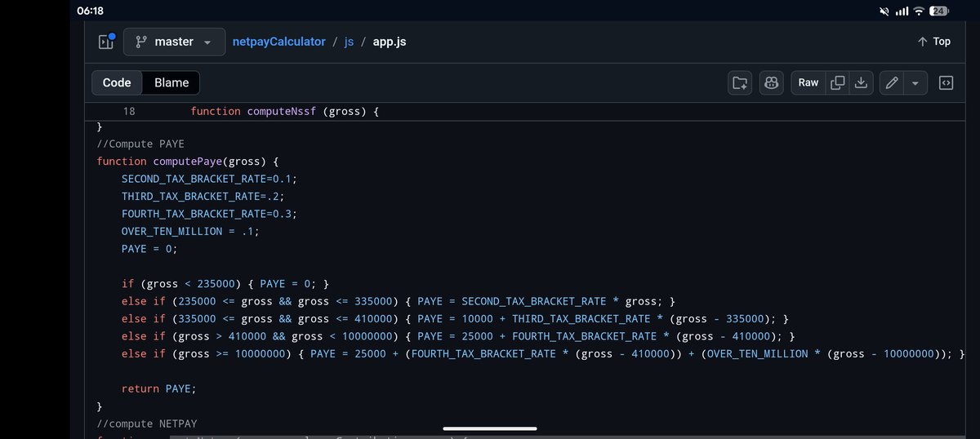
Task: Tap the cellular signal icon
Action: coord(902,11)
